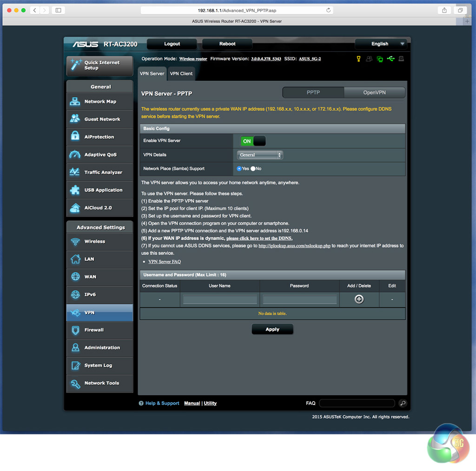Open the Utility link
This screenshot has width=476, height=471.
tap(210, 403)
